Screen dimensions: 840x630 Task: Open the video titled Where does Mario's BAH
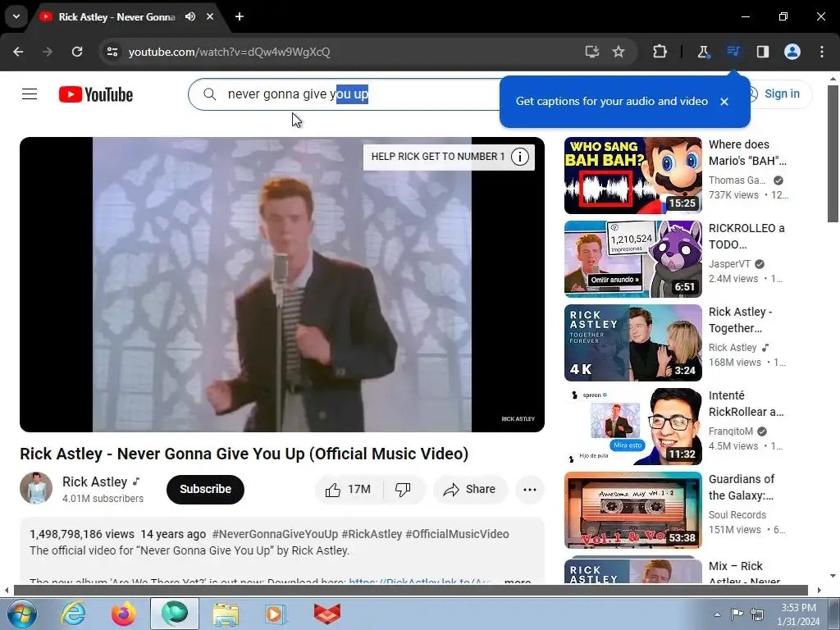747,153
